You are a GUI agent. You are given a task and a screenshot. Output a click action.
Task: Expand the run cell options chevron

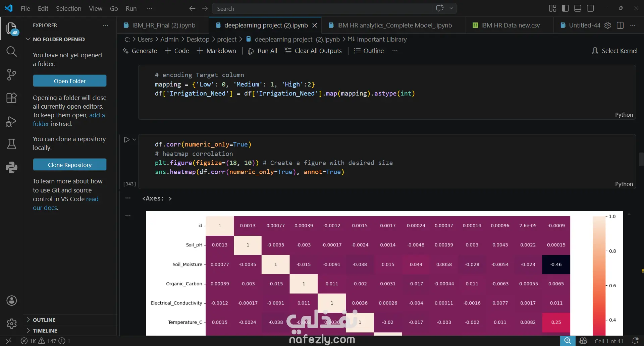[x=134, y=139]
